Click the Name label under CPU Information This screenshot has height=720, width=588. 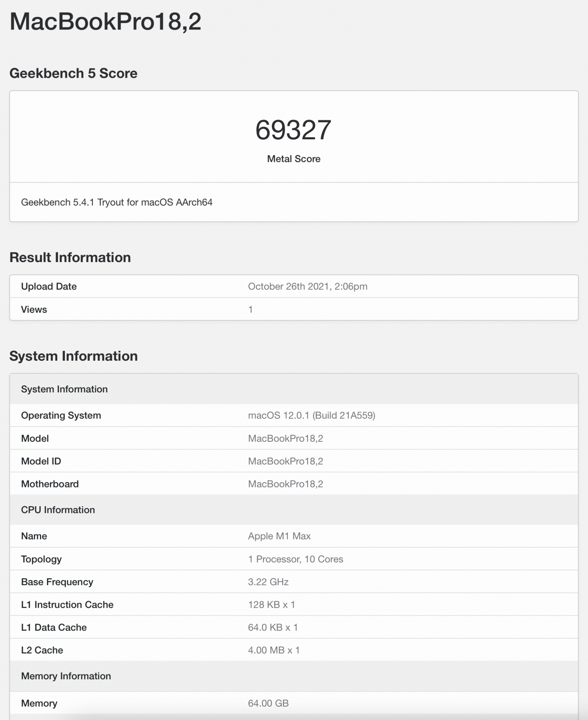34,536
